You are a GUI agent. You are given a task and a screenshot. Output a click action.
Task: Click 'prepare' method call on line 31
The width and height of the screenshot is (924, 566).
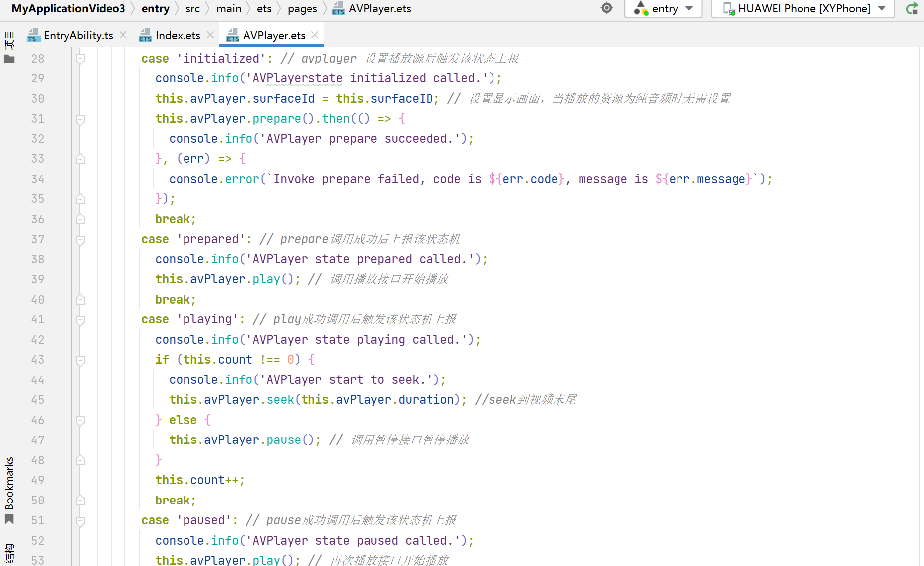pyautogui.click(x=277, y=119)
